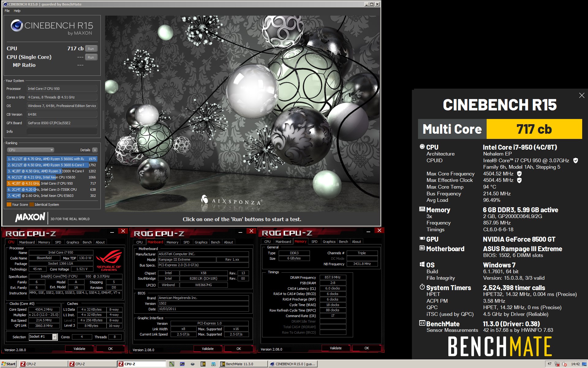Click the green chip tool taskbar icon
Screen dimensions: 588x368
coord(172,364)
